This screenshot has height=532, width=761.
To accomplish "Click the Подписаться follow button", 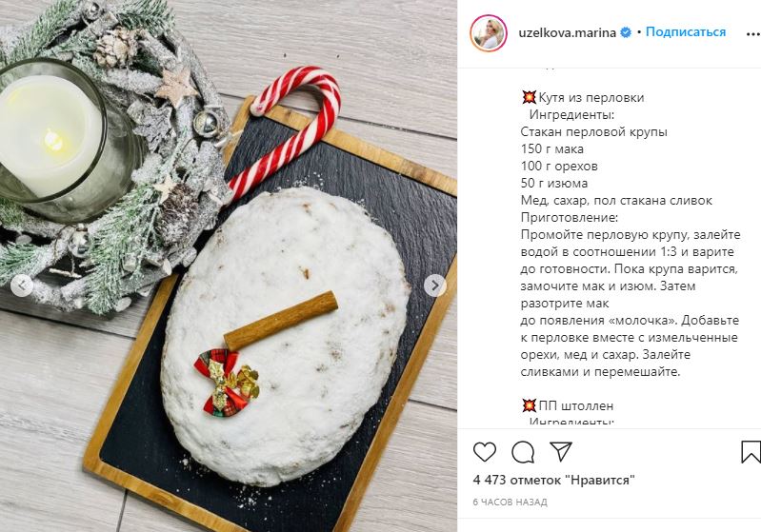I will click(x=686, y=32).
